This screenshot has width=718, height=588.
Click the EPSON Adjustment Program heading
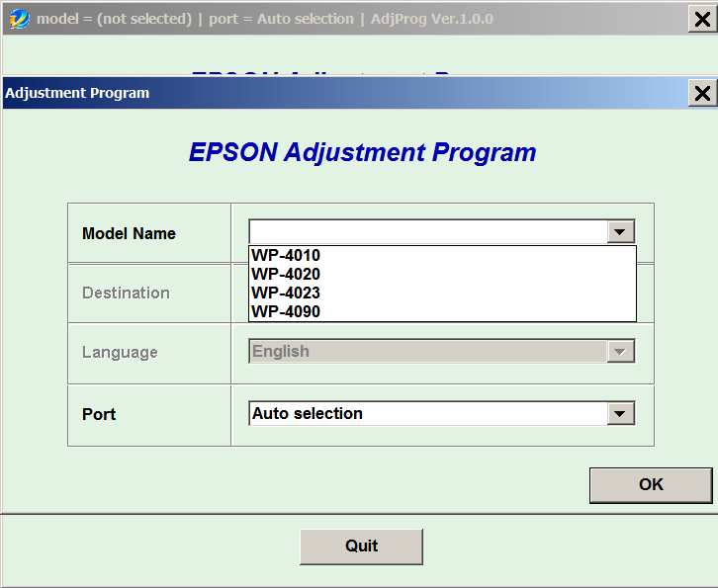pyautogui.click(x=362, y=152)
